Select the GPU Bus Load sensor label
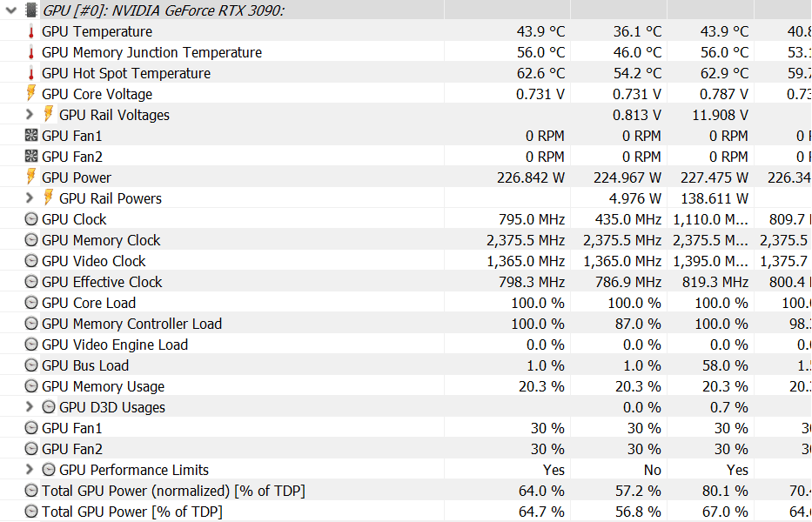 [x=84, y=365]
